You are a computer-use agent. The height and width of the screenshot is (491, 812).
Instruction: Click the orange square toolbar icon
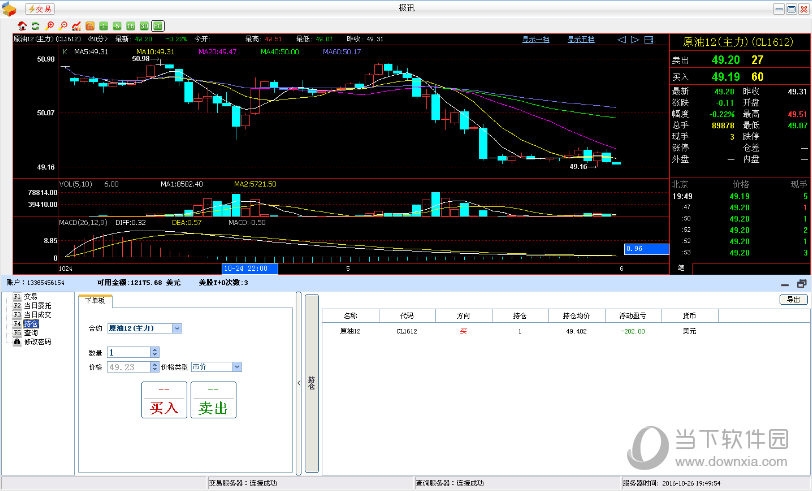click(91, 25)
